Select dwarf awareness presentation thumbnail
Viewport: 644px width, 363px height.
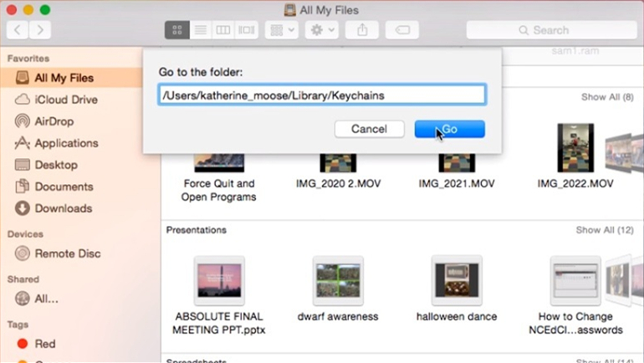click(x=338, y=281)
